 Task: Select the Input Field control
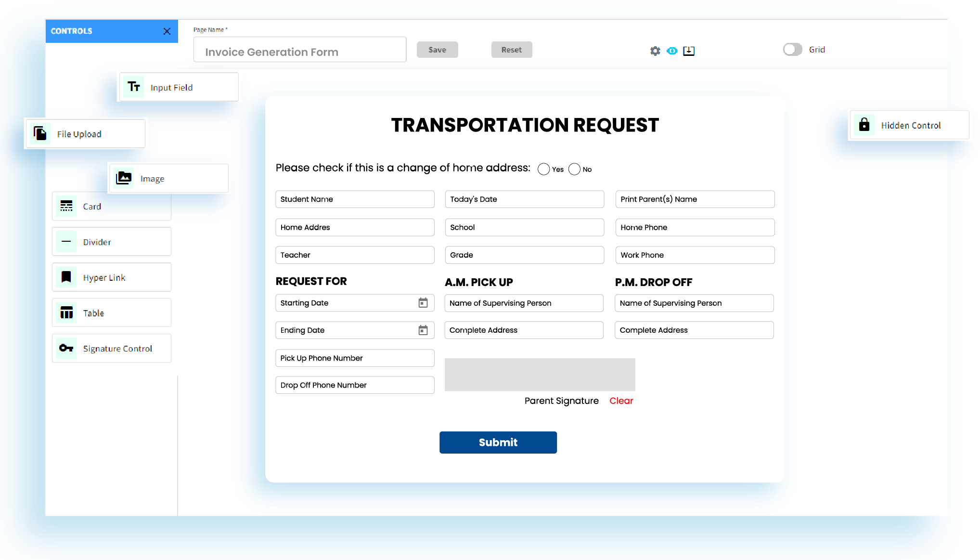pyautogui.click(x=178, y=87)
